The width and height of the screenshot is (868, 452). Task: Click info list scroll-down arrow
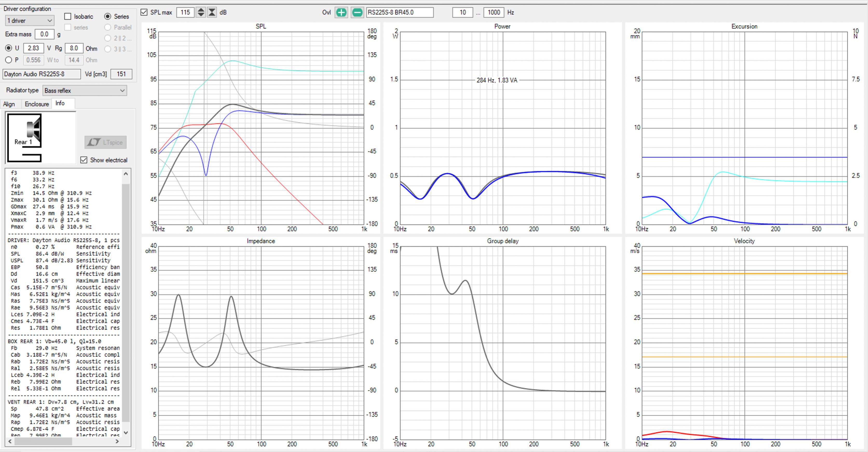(x=126, y=433)
